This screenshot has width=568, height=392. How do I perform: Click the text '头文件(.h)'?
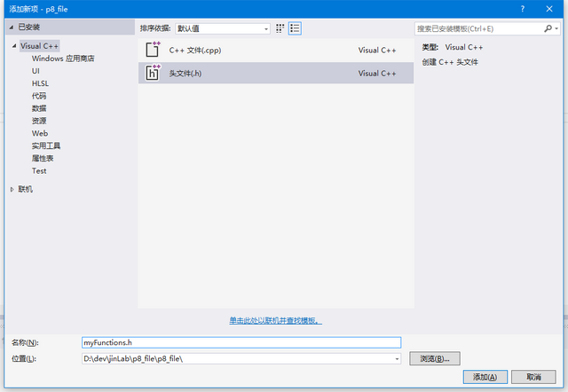(185, 73)
